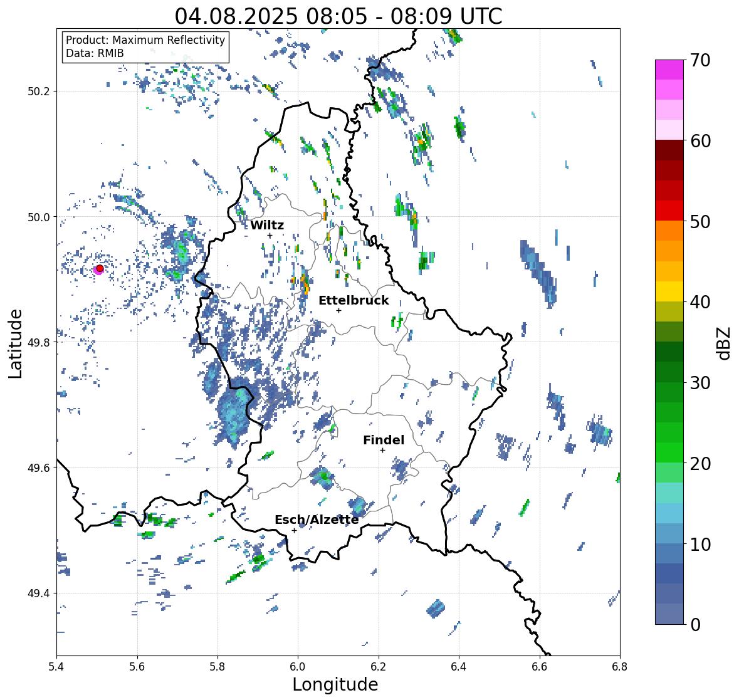This screenshot has width=739, height=700.
Task: Click the red dot marker near longitude 5.5
Action: point(100,268)
